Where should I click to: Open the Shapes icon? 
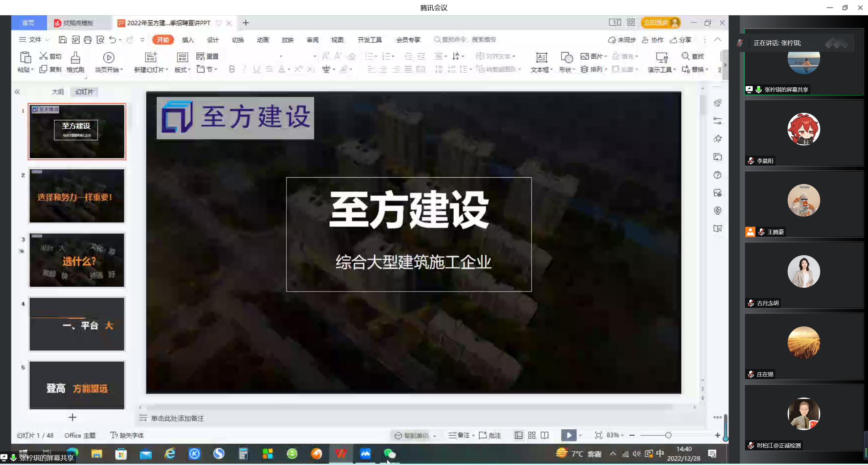pos(567,57)
